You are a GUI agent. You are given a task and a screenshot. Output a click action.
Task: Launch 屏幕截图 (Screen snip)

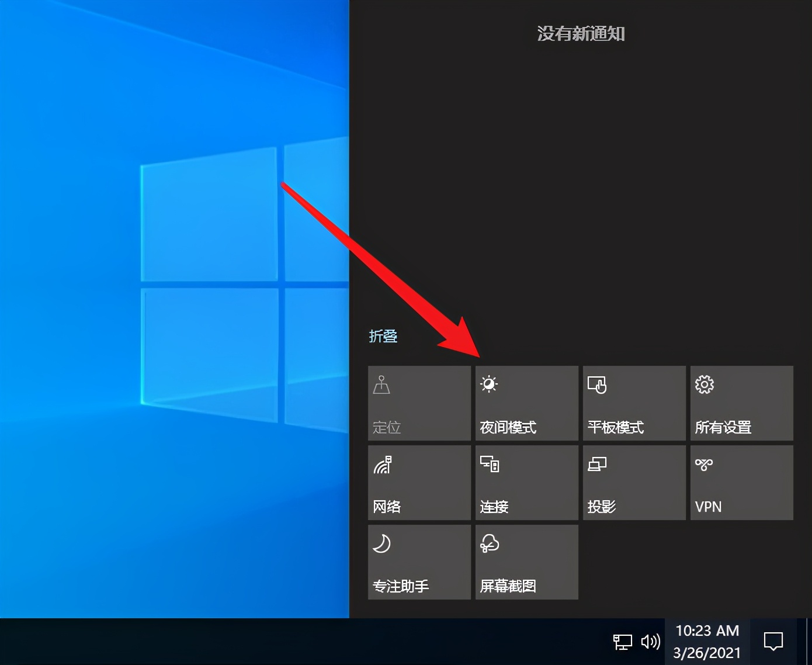525,562
